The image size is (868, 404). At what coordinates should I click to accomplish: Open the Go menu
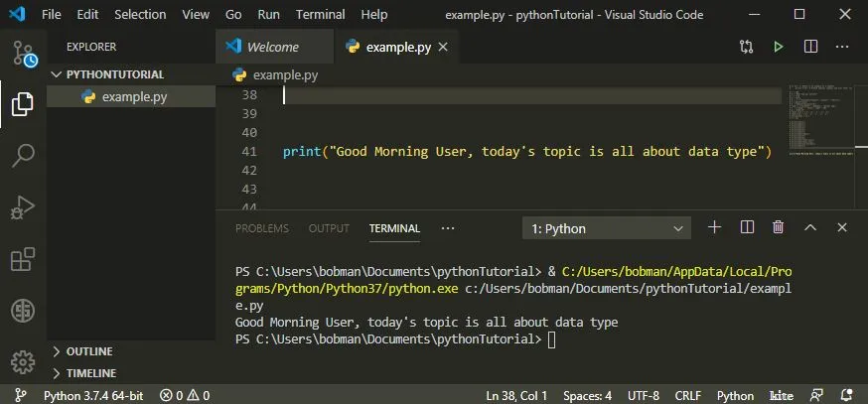[233, 14]
